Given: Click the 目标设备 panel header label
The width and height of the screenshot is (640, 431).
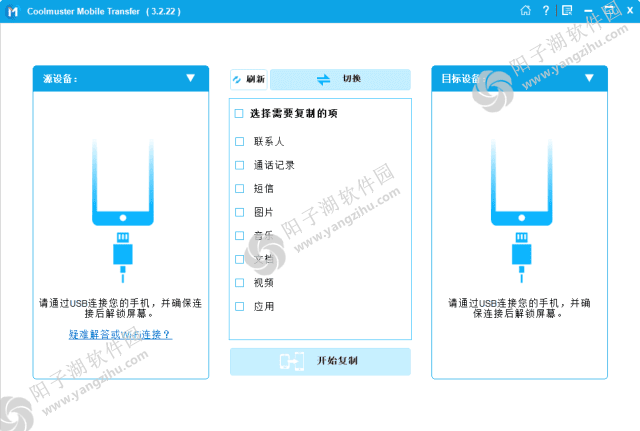Looking at the screenshot, I should coord(462,78).
